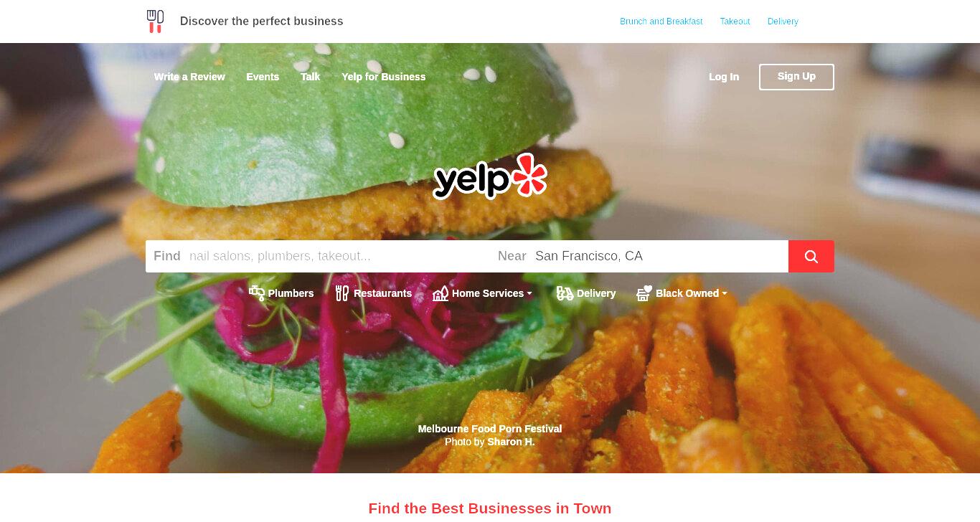Click the Near location field
Screen dimensions: 980x522
(x=639, y=256)
